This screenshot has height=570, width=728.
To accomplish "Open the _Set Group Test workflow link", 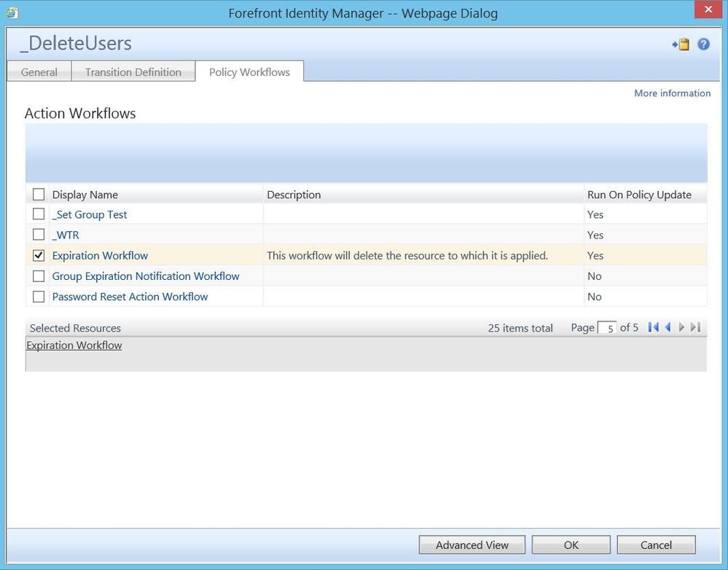I will [90, 214].
